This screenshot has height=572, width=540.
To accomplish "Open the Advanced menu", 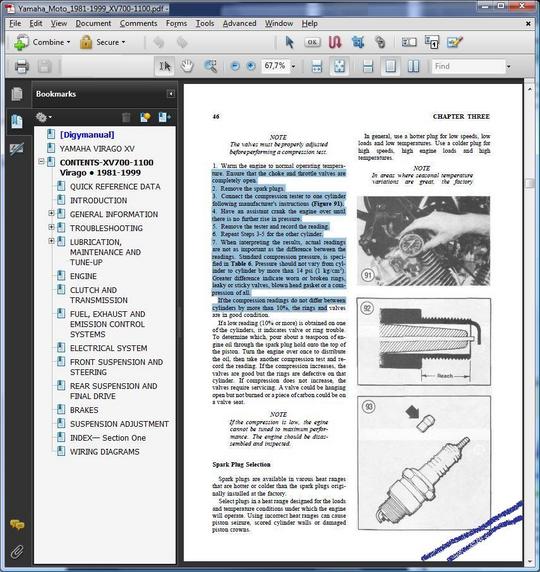I will coord(239,24).
